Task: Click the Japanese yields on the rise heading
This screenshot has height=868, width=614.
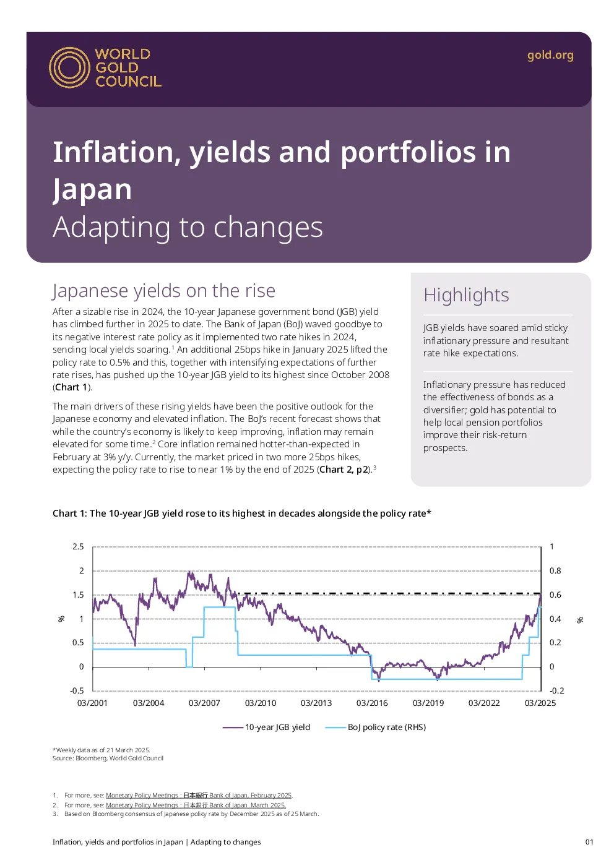Action: [x=164, y=291]
